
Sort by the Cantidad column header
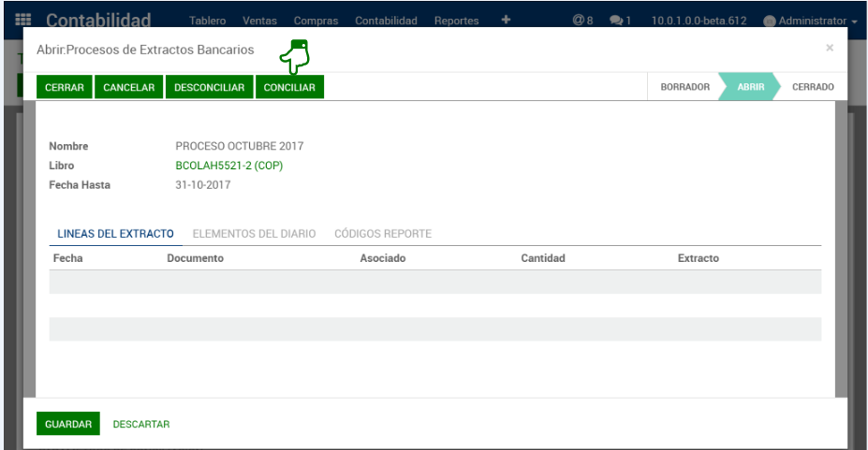pyautogui.click(x=543, y=258)
